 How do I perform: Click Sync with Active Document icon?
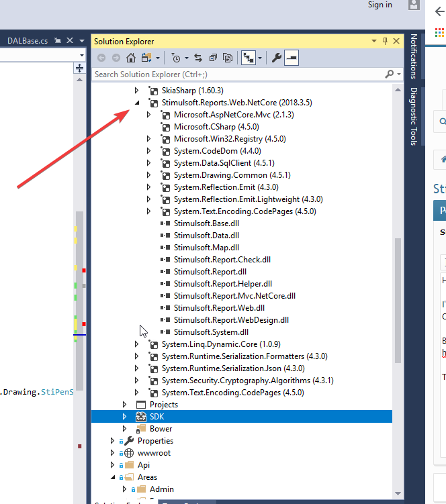coord(198,58)
